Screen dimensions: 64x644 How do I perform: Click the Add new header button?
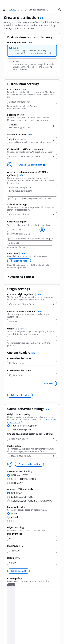tap(20, 395)
